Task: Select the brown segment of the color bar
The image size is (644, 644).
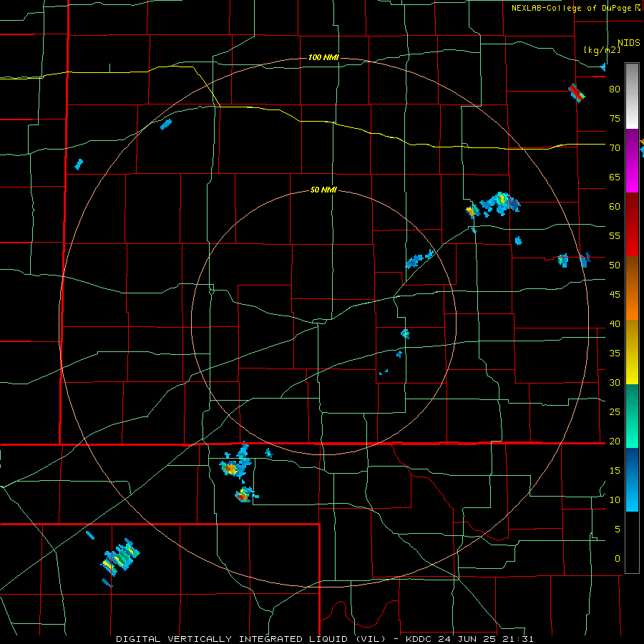Action: [632, 272]
